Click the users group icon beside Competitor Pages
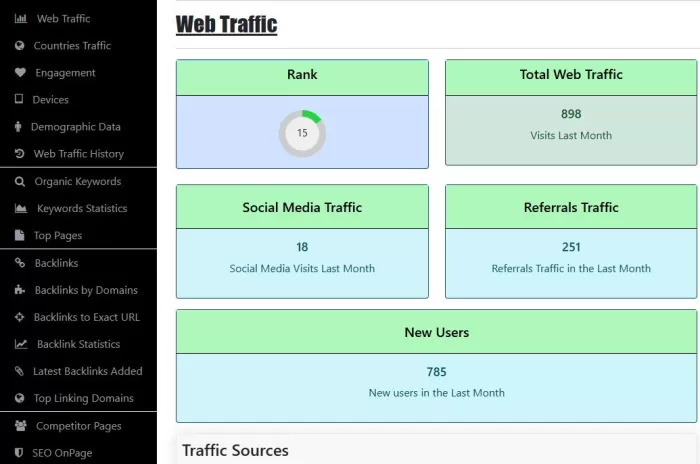The width and height of the screenshot is (700, 464). point(21,426)
